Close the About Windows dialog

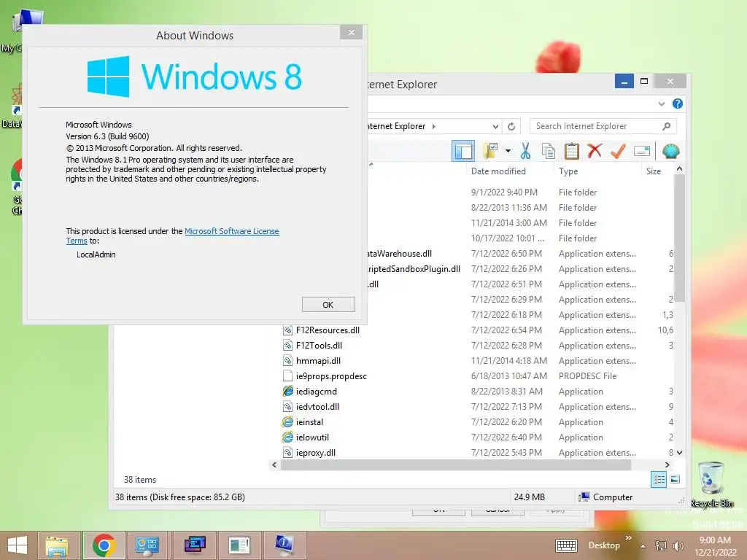pos(352,32)
